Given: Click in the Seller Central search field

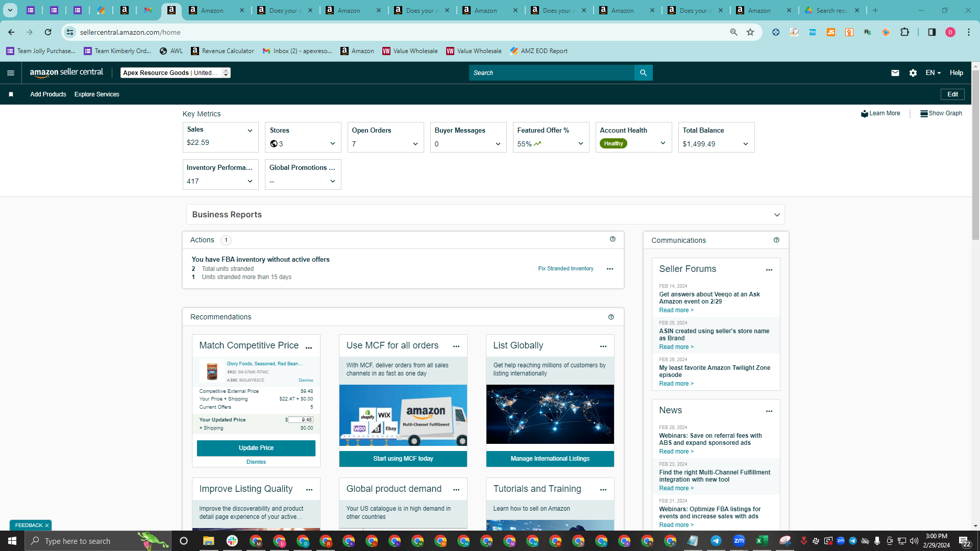Looking at the screenshot, I should (552, 73).
